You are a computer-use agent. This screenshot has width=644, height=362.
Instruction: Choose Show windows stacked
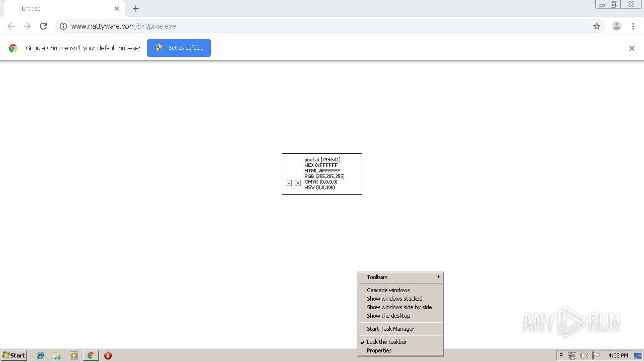(x=401, y=299)
